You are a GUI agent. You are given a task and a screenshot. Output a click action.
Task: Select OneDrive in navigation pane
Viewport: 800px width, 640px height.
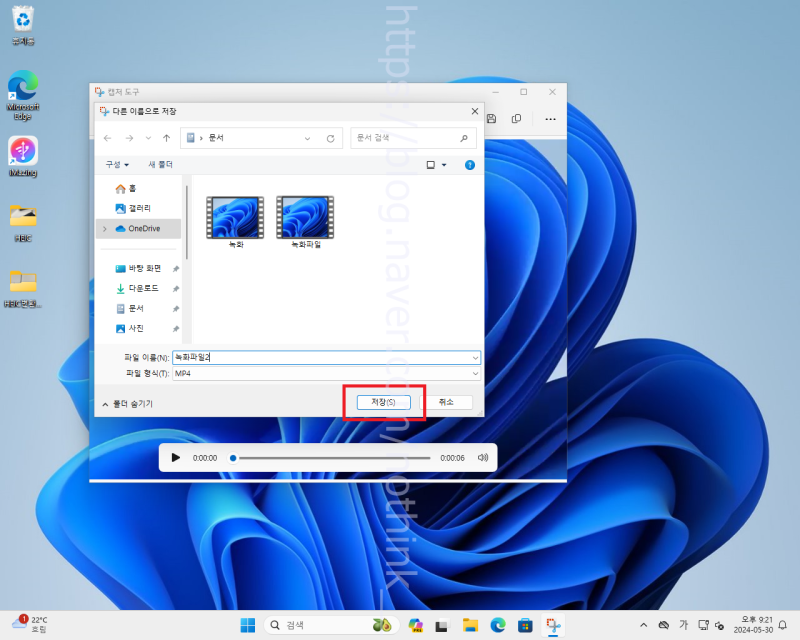[x=138, y=229]
